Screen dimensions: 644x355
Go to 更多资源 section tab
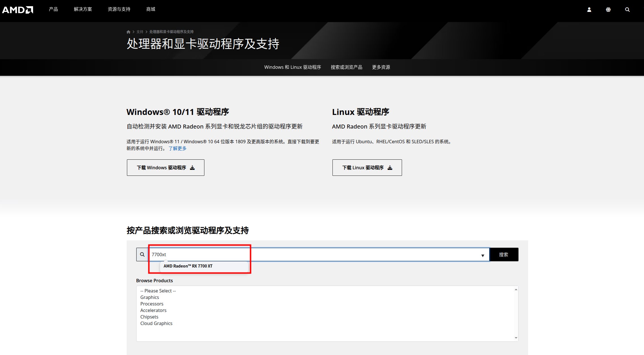(381, 67)
